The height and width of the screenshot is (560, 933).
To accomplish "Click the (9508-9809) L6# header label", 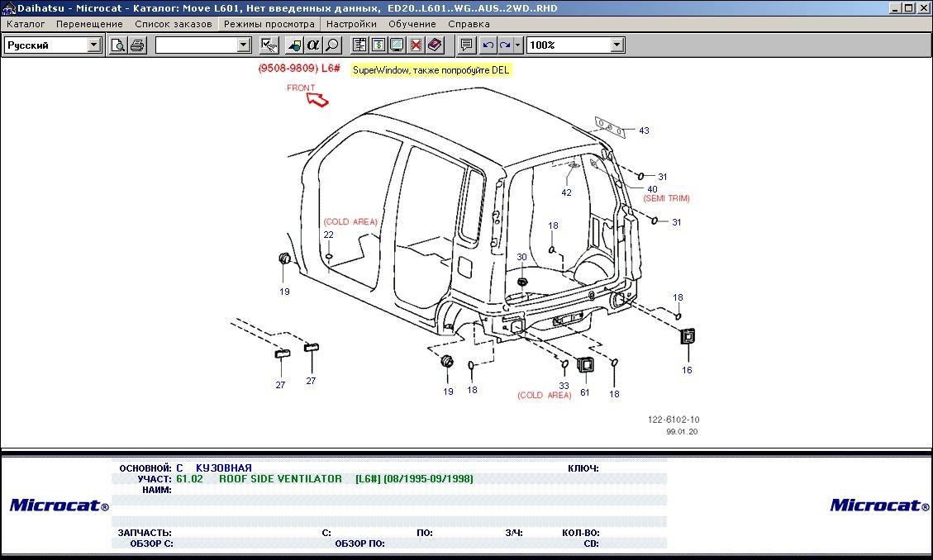I will pos(299,69).
